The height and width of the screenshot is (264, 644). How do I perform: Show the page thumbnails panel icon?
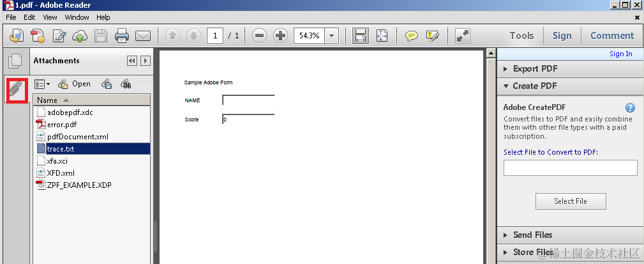click(x=15, y=61)
